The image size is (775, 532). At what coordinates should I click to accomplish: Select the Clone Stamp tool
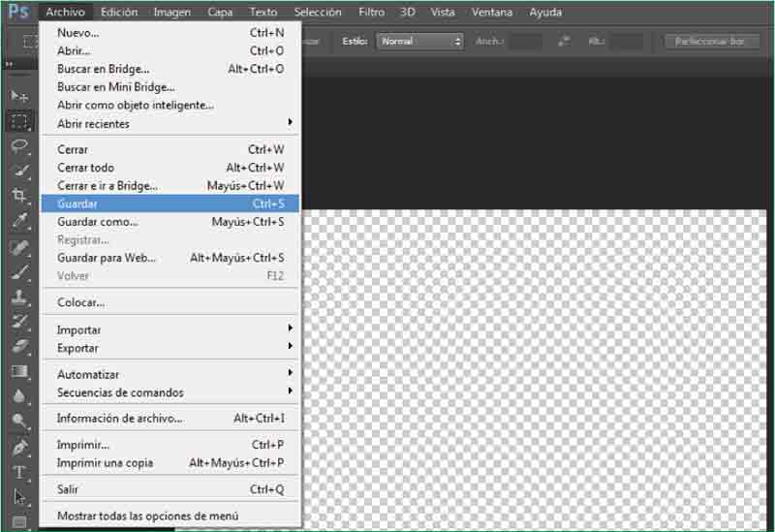pyautogui.click(x=19, y=297)
